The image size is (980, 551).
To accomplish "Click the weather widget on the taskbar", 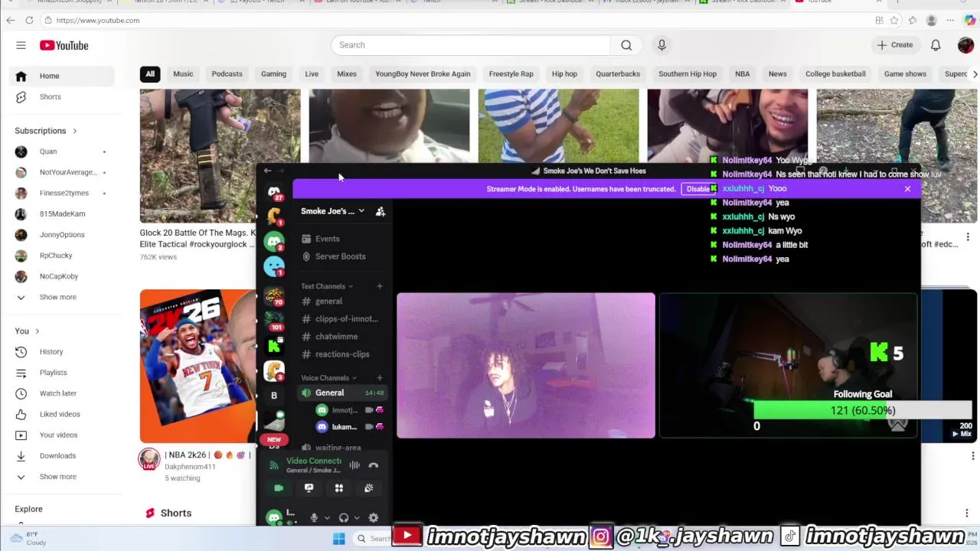I will click(29, 539).
